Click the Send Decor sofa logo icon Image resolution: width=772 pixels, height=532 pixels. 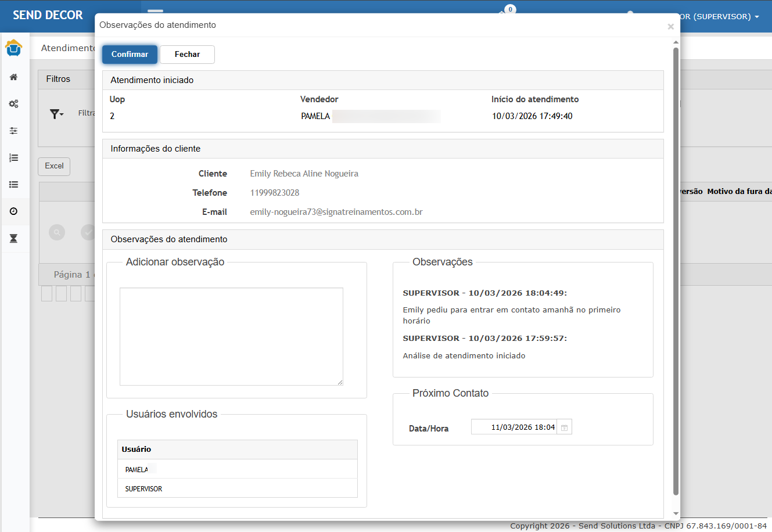click(14, 48)
